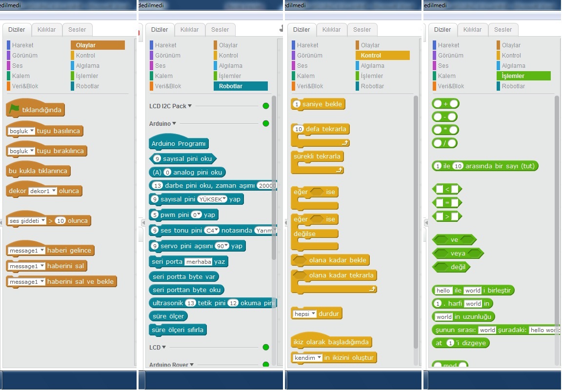The image size is (562, 392).
Task: Click the 'süre ölçeri sıfırla' block
Action: pyautogui.click(x=178, y=330)
